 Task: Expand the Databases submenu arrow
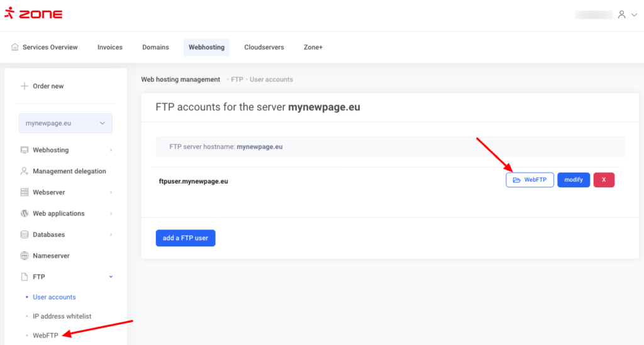111,234
